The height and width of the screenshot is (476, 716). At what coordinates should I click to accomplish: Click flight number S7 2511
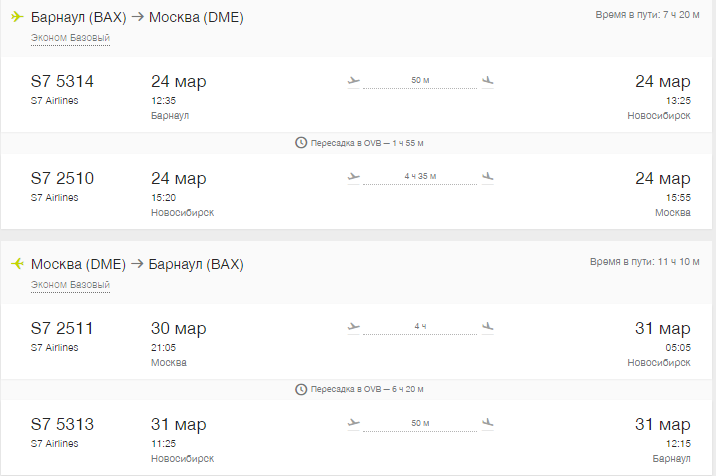62,328
